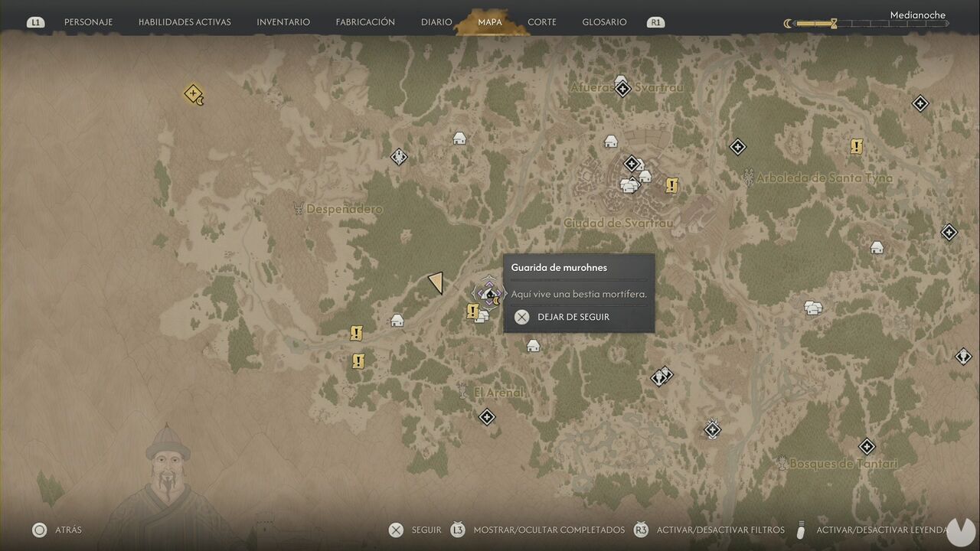Image resolution: width=980 pixels, height=551 pixels.
Task: Click the moon icon on the time bar
Action: [x=788, y=24]
